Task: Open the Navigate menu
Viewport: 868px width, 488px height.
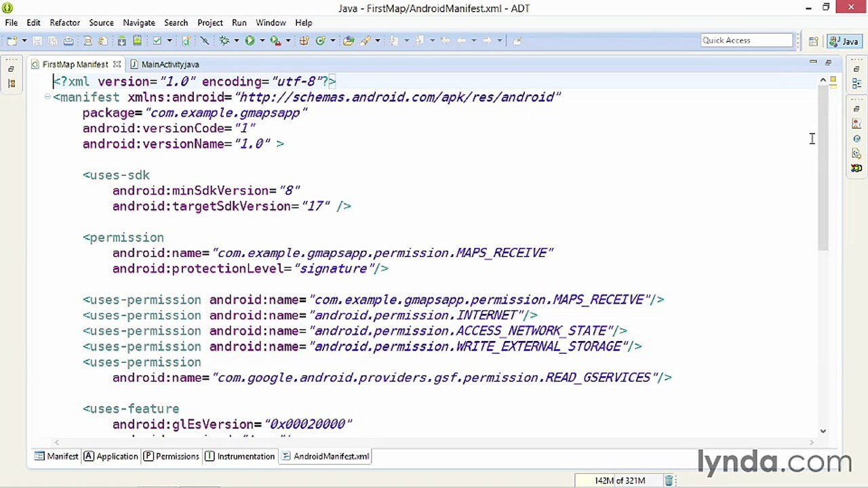Action: (x=139, y=22)
